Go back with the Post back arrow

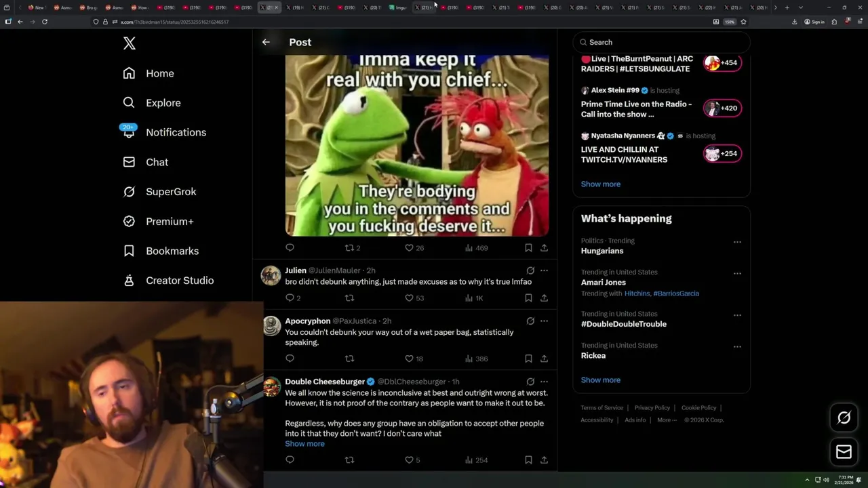click(x=266, y=42)
